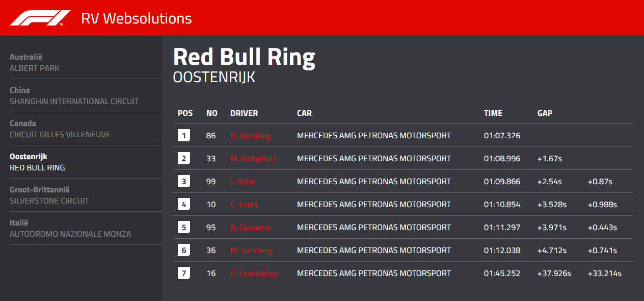Viewport: 644px width, 301px height.
Task: Click E. Hoenselaar driver name
Action: pyautogui.click(x=255, y=273)
